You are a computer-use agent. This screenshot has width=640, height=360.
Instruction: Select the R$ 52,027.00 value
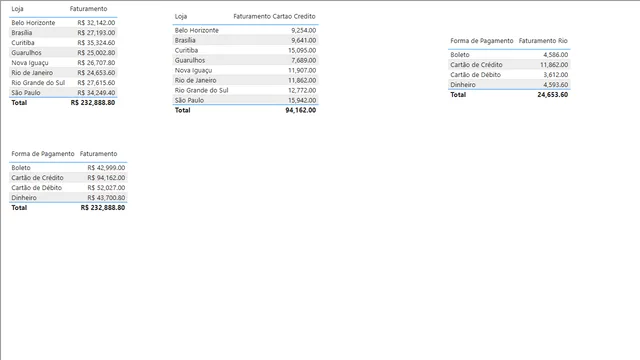[x=106, y=188]
